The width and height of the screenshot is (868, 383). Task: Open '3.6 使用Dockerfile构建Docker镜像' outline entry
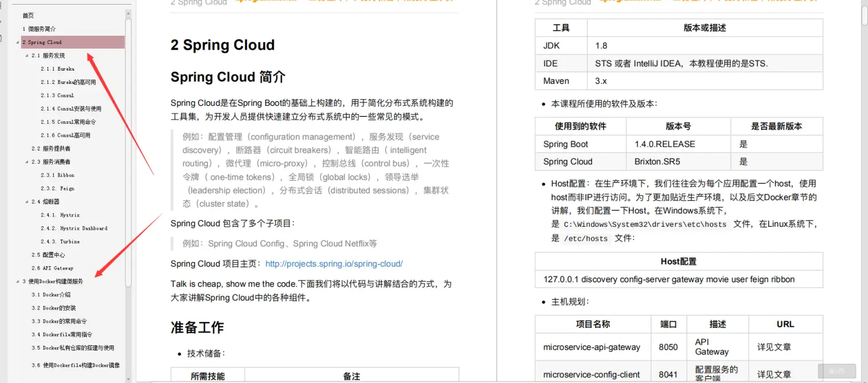(x=76, y=366)
